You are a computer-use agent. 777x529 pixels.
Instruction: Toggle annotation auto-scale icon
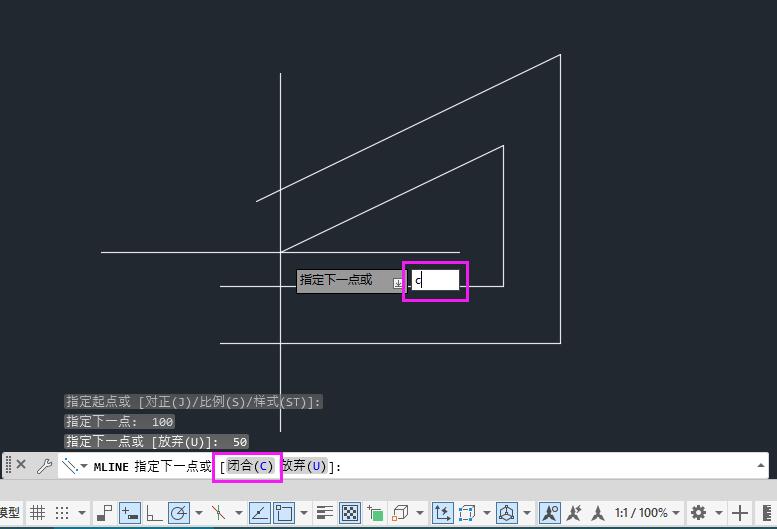tap(574, 513)
